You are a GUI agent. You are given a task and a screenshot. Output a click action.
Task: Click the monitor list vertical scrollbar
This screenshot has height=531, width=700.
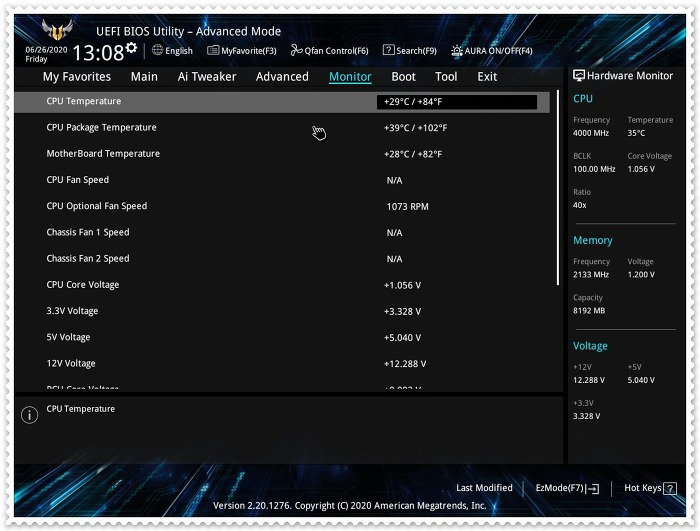point(558,187)
